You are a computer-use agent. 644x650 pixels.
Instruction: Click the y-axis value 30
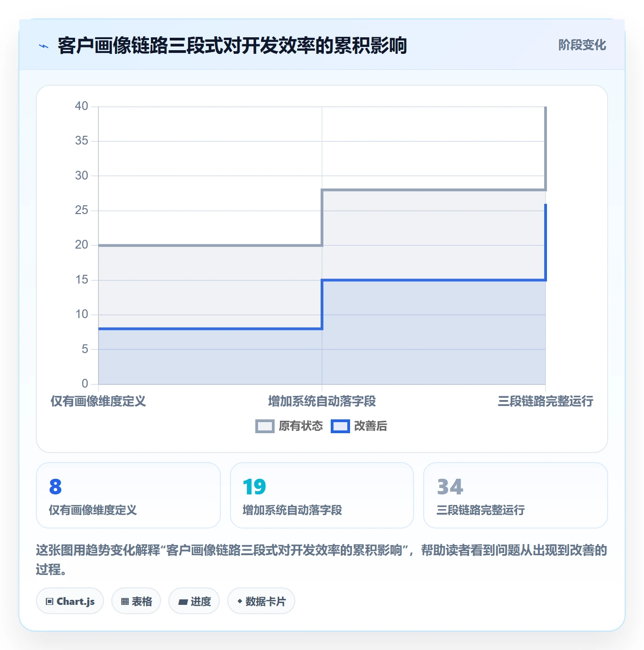click(81, 176)
